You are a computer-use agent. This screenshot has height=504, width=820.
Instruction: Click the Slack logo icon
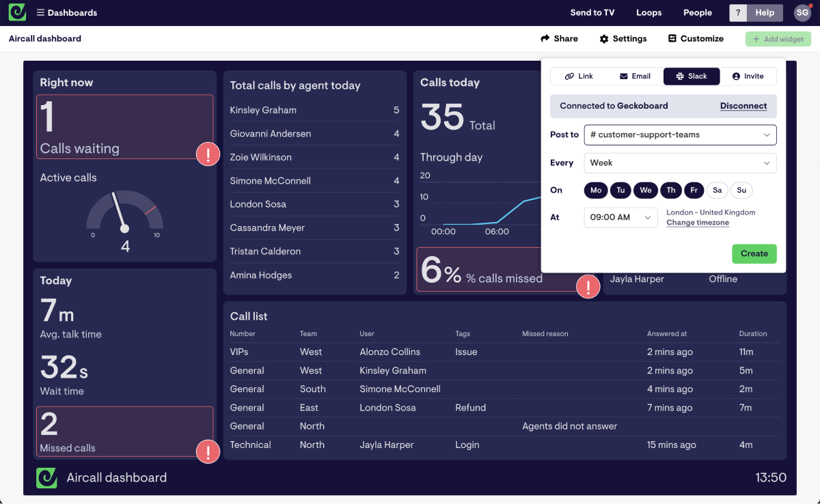pyautogui.click(x=680, y=76)
